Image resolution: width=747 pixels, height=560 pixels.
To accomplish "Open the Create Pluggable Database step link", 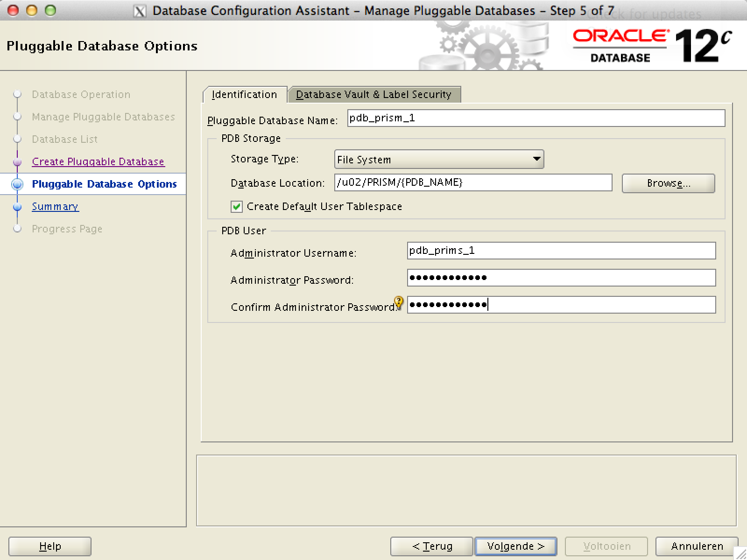I will point(98,161).
